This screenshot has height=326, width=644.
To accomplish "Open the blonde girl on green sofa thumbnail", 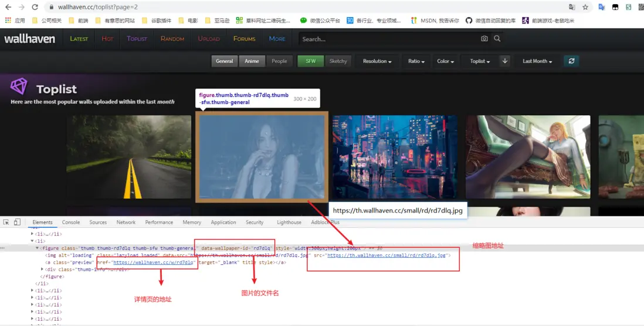I will click(528, 157).
